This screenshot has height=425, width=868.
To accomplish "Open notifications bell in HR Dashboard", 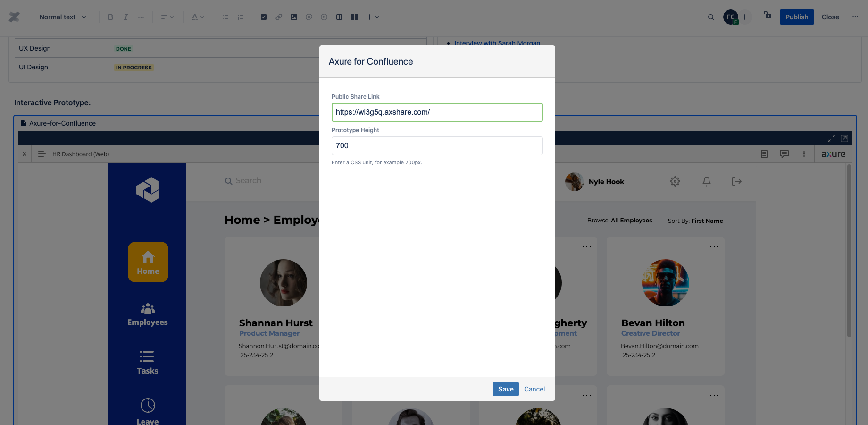I will point(707,181).
